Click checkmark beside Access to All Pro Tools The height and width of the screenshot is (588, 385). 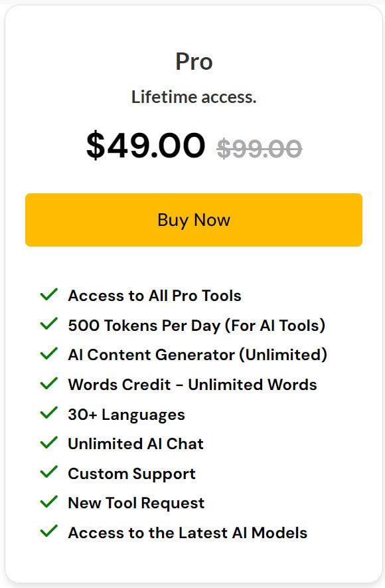(x=48, y=294)
